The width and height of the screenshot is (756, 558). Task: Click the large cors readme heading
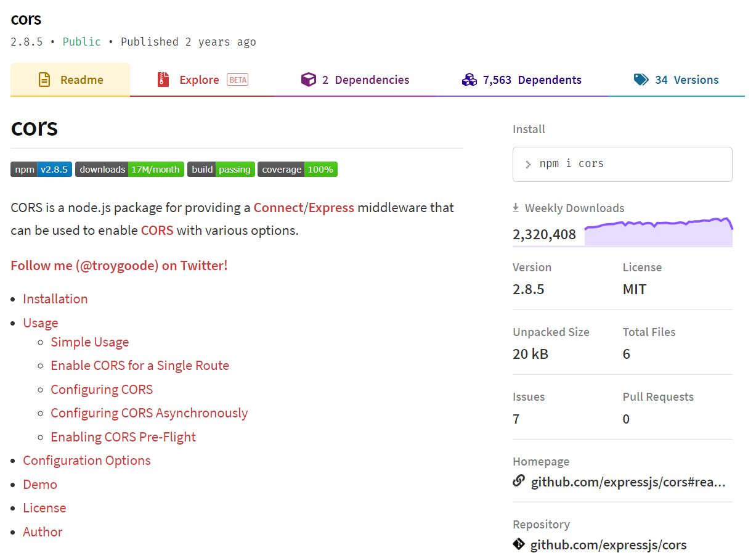pyautogui.click(x=35, y=127)
